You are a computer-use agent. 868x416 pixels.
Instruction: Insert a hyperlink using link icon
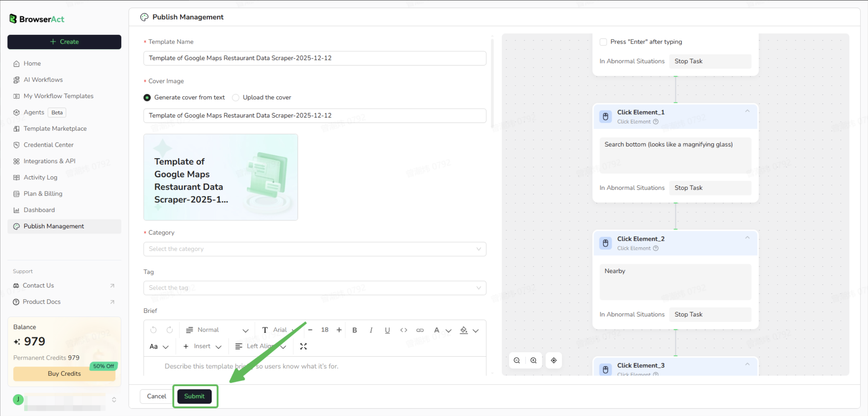[x=420, y=330]
